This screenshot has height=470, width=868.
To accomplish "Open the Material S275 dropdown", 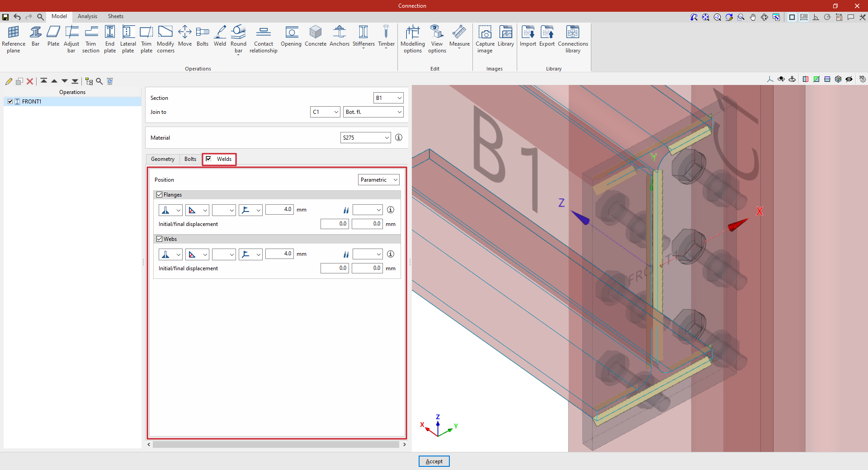I will click(x=365, y=138).
